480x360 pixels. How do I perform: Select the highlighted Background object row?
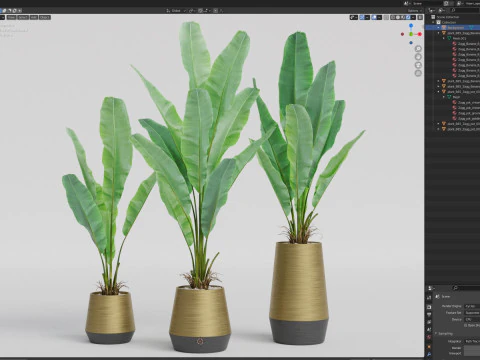pos(453,28)
